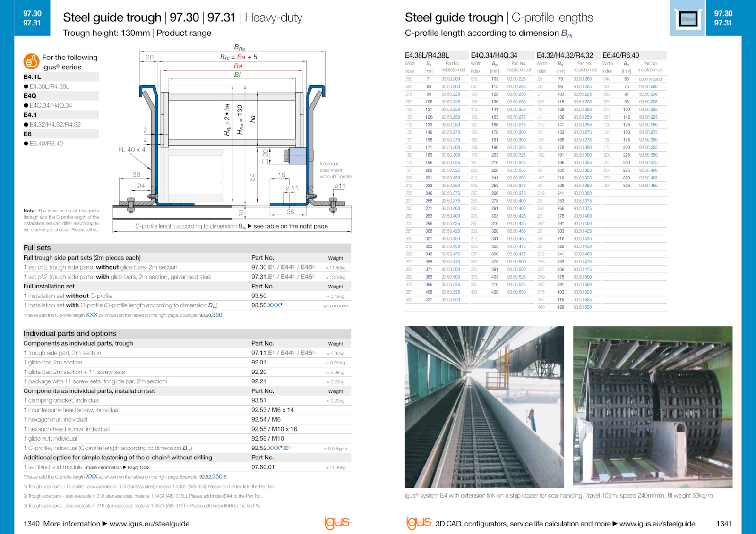Click the igus logo at left page footer
756x534 pixels.
(x=337, y=523)
